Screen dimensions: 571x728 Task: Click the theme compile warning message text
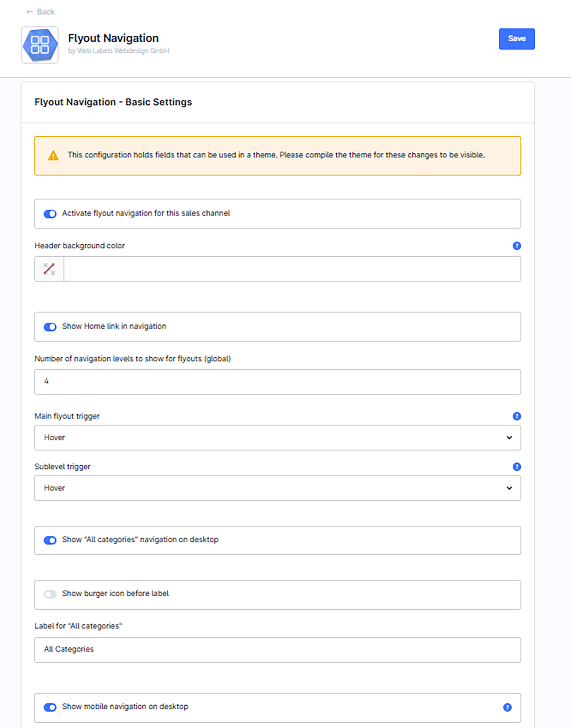click(x=276, y=155)
